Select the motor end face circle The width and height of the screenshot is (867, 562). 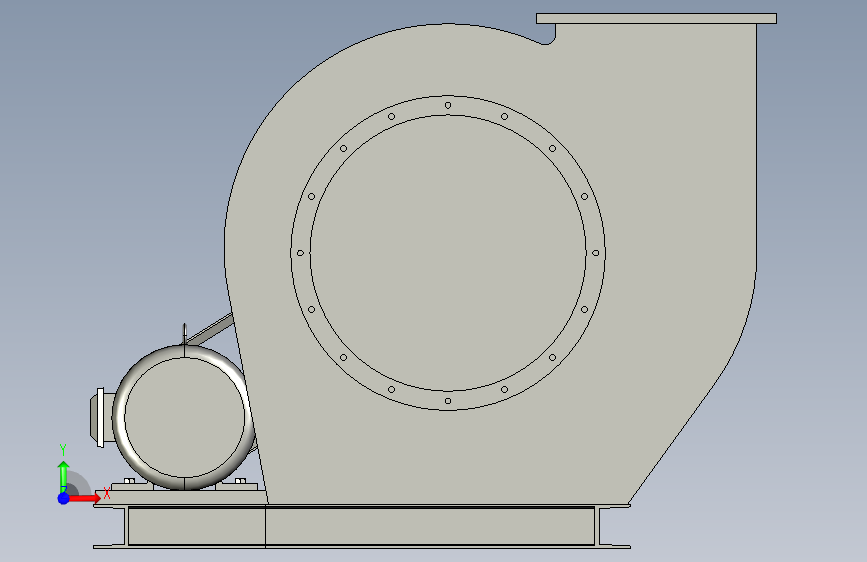tap(185, 418)
